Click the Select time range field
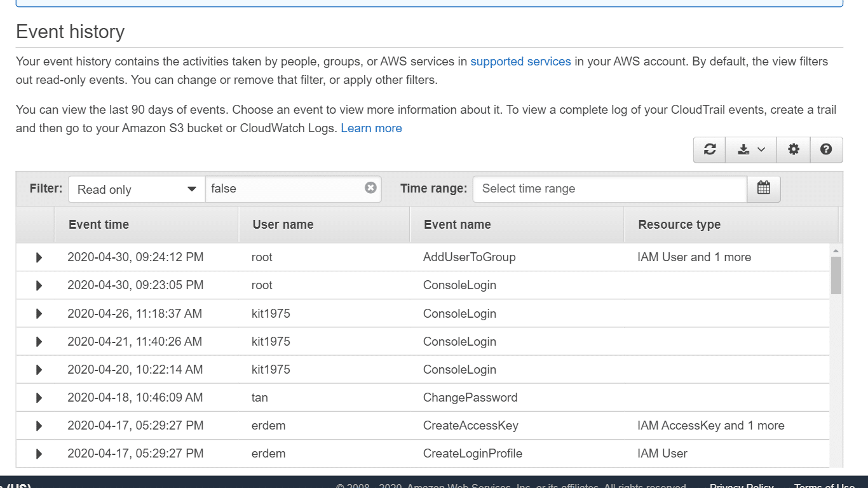This screenshot has width=868, height=488. pos(610,189)
